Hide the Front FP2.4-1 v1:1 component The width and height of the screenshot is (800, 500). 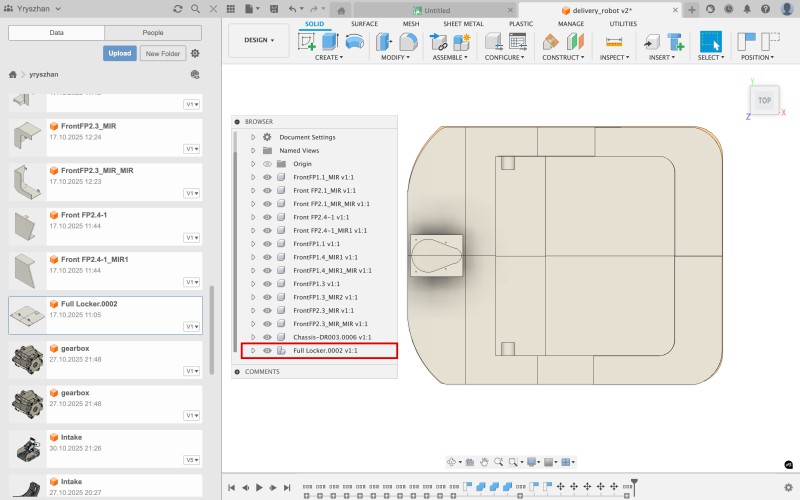(267, 217)
